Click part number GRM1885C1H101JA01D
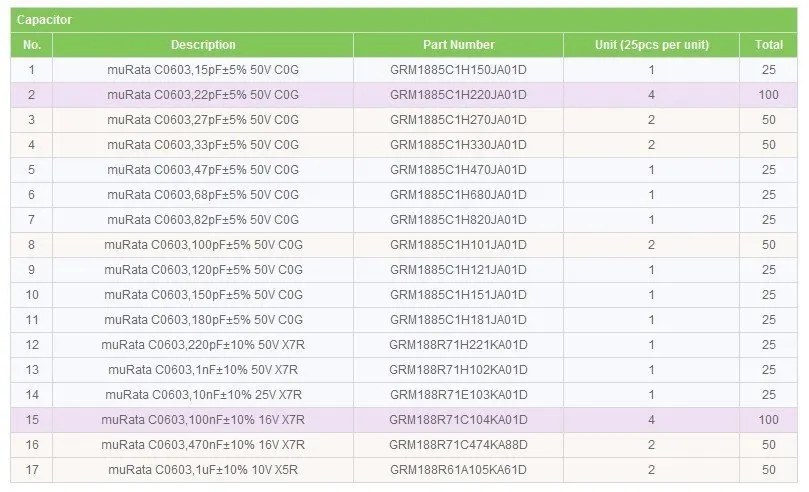Image resolution: width=809 pixels, height=492 pixels. [x=458, y=245]
